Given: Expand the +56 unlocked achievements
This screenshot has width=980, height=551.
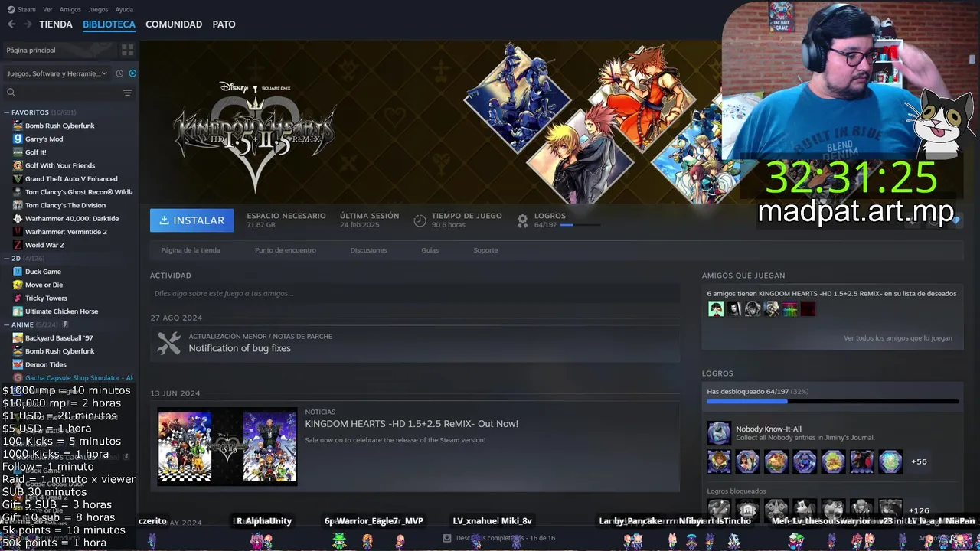Looking at the screenshot, I should [919, 461].
